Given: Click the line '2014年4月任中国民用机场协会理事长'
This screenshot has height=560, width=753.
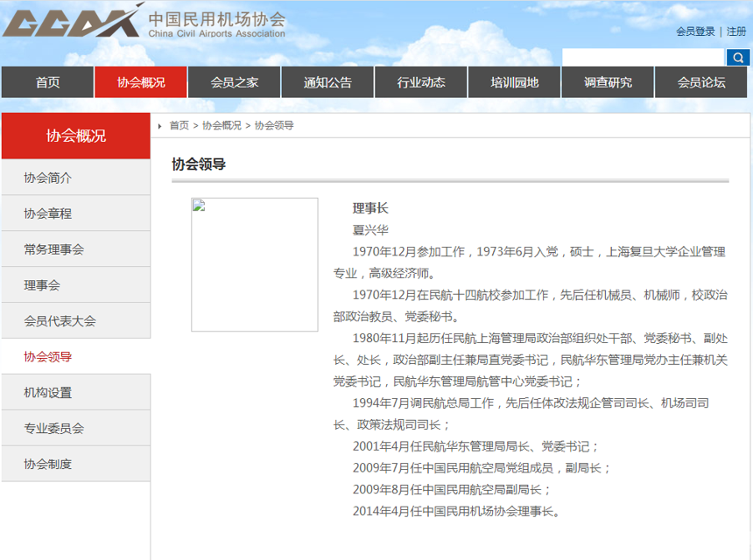Looking at the screenshot, I should [x=456, y=511].
